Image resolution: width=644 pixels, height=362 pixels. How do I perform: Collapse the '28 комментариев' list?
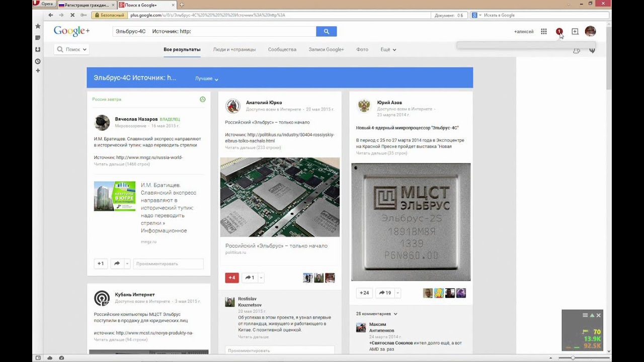377,314
